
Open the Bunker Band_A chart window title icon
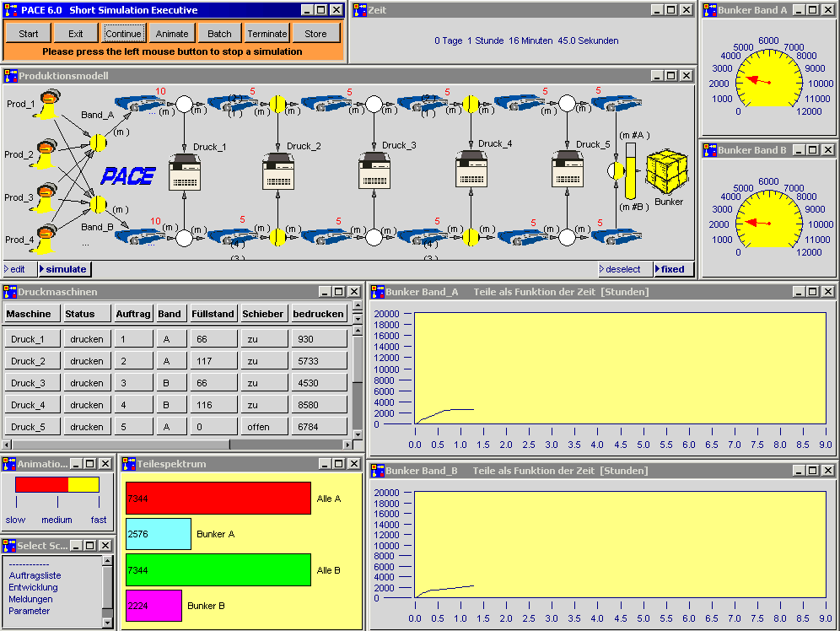[378, 292]
